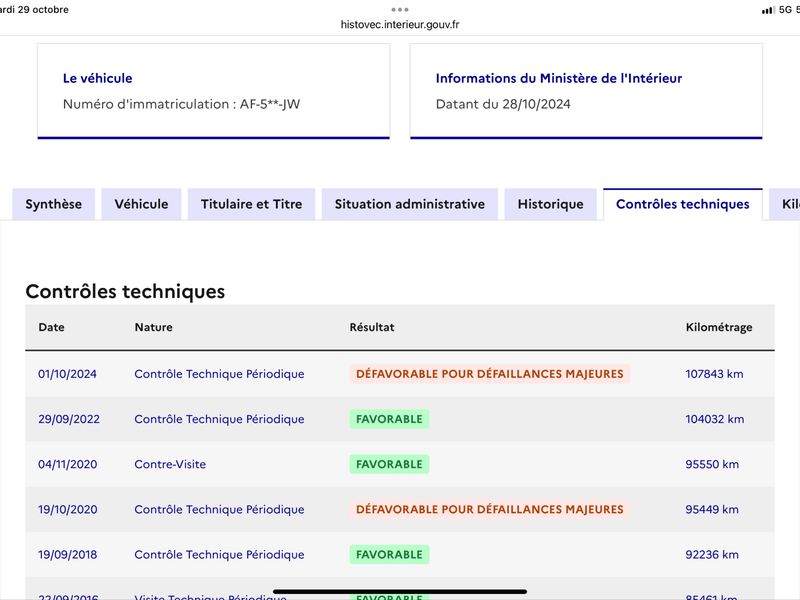Click the Numéro d'immatriculation AF-5**-JW text
The image size is (800, 600).
point(182,104)
